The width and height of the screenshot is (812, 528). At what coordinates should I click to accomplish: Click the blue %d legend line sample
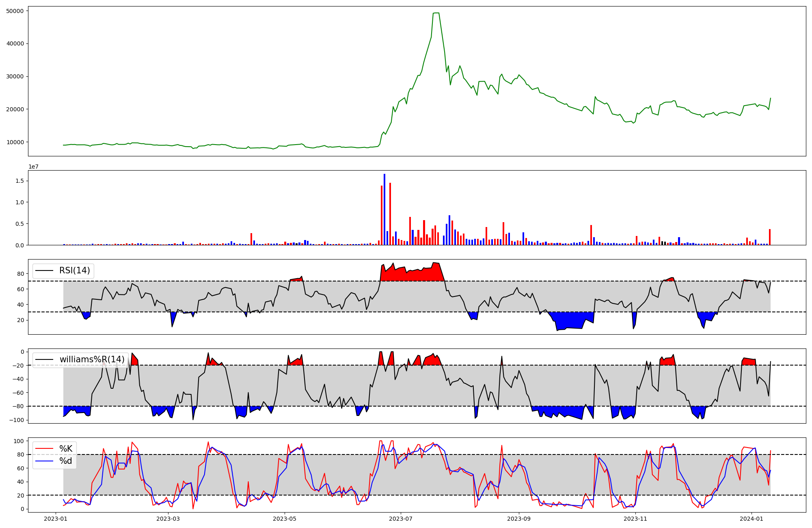click(45, 461)
